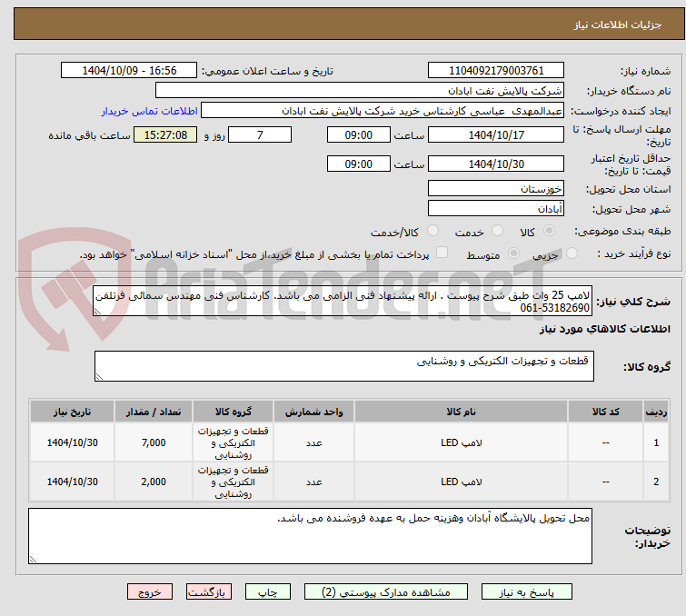This screenshot has width=686, height=616.
Task: Click the city field آبادان
Action: (x=496, y=208)
